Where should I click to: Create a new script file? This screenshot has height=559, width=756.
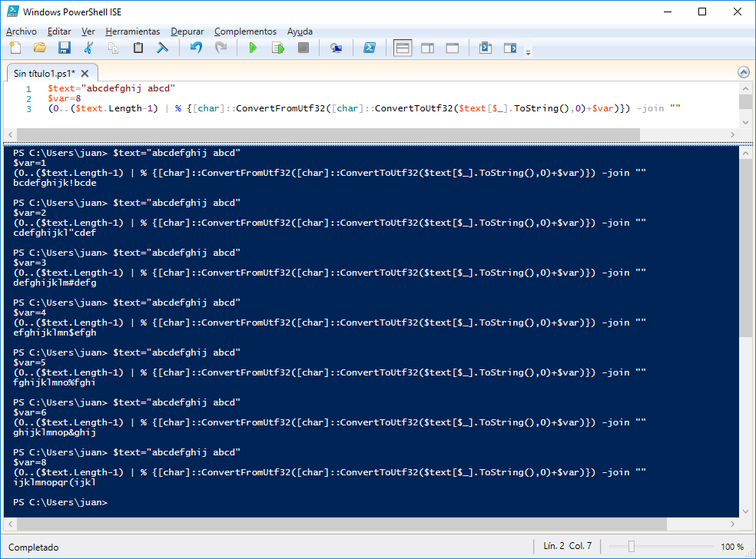click(15, 48)
